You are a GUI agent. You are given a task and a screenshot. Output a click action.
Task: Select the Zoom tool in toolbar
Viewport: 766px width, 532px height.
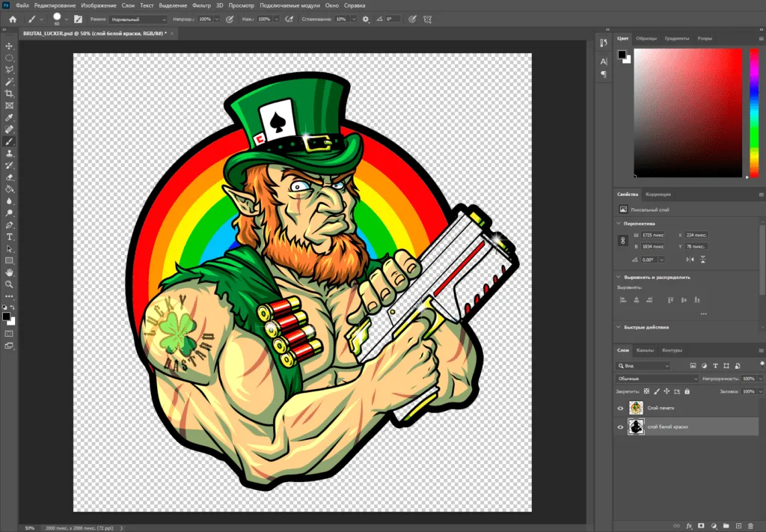(10, 284)
